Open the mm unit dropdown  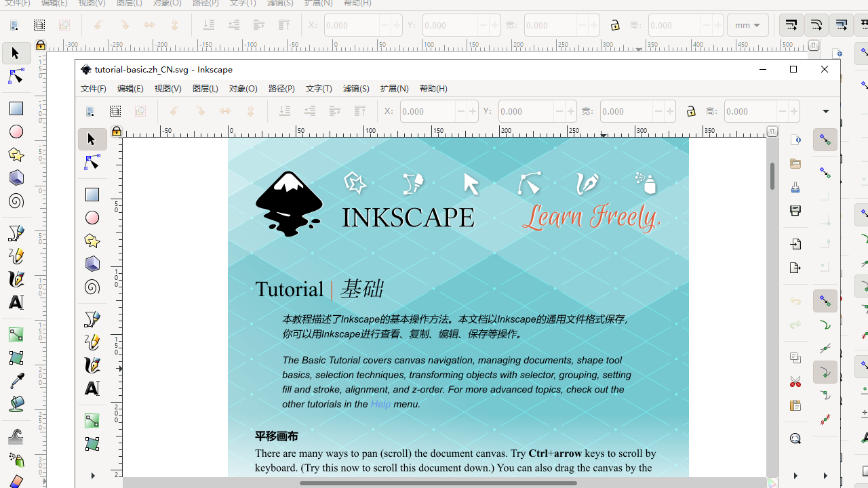(747, 25)
